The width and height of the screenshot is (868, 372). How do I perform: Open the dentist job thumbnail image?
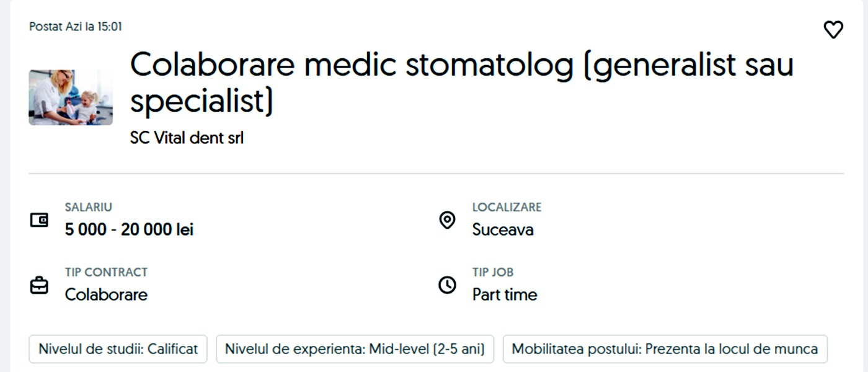coord(71,97)
